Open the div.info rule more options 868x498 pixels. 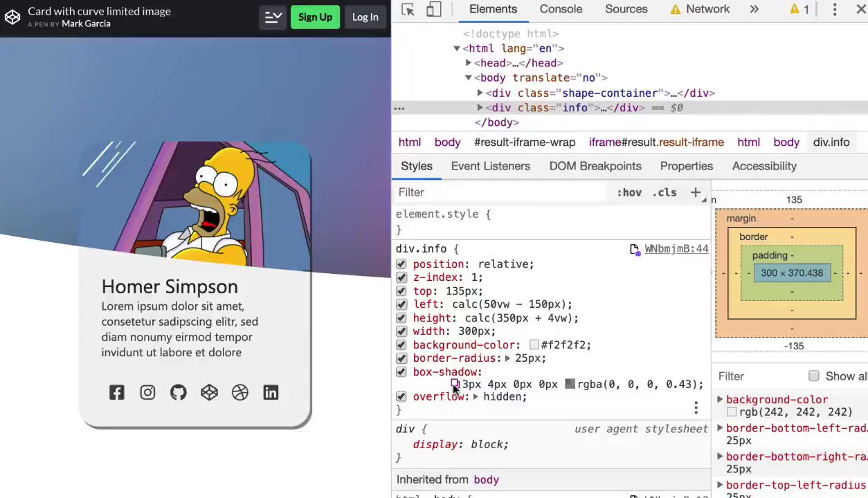pos(696,408)
